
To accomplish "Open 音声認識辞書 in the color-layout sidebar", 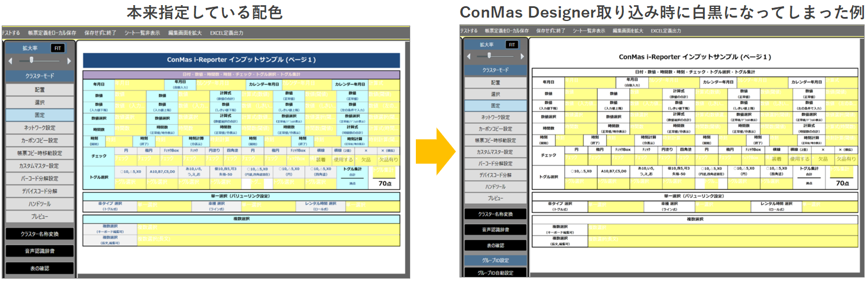I will (x=40, y=250).
